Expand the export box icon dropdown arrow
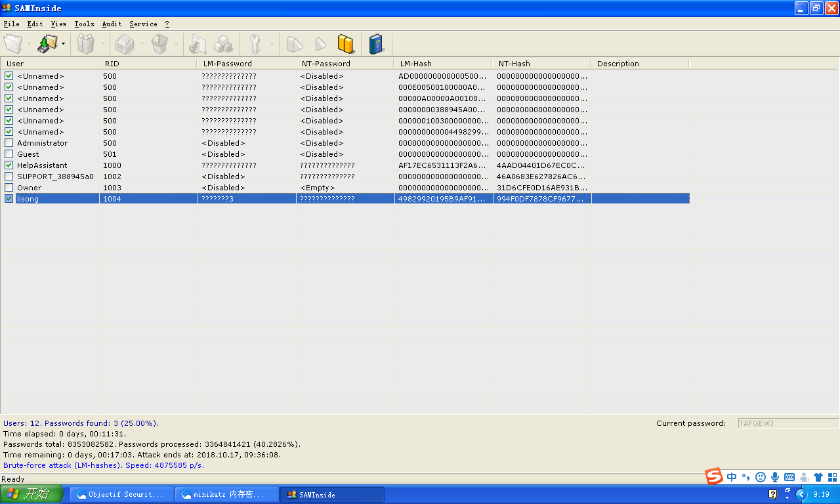 pyautogui.click(x=140, y=44)
